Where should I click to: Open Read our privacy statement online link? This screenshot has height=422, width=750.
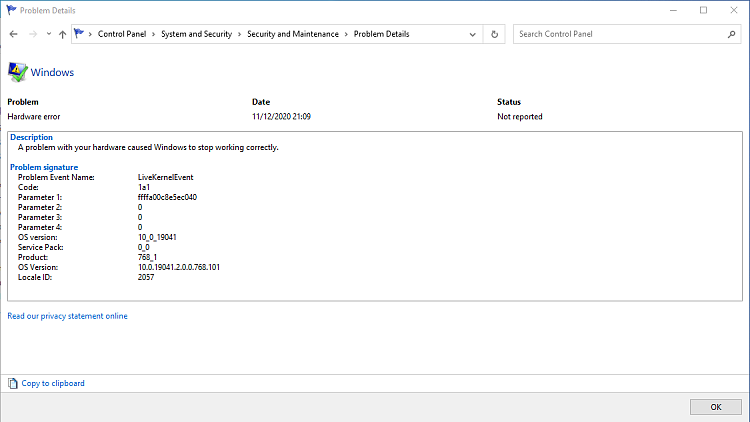click(67, 316)
